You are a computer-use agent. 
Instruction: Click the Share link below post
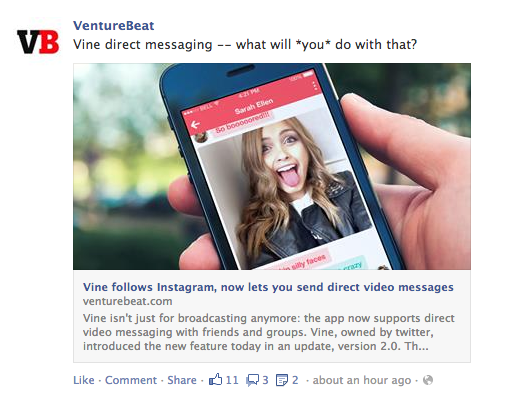point(182,380)
